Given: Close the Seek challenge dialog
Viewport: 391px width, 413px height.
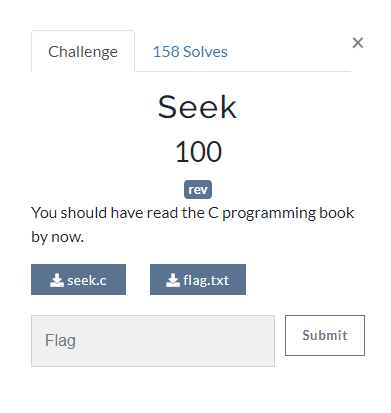Looking at the screenshot, I should coord(358,43).
